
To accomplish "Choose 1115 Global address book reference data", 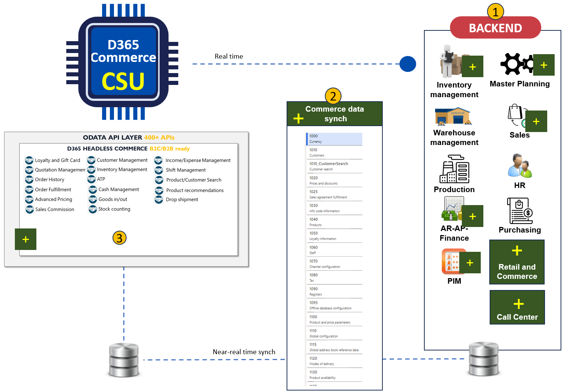I will (x=334, y=347).
